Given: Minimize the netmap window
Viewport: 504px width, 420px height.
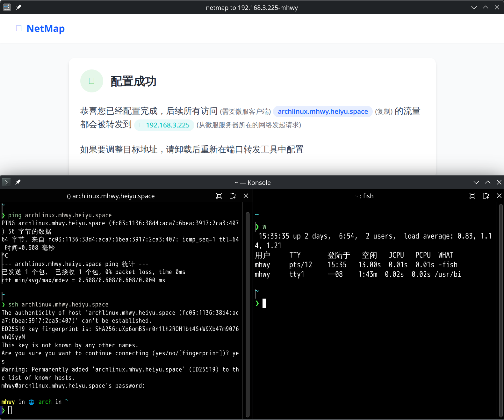Looking at the screenshot, I should coord(474,7).
